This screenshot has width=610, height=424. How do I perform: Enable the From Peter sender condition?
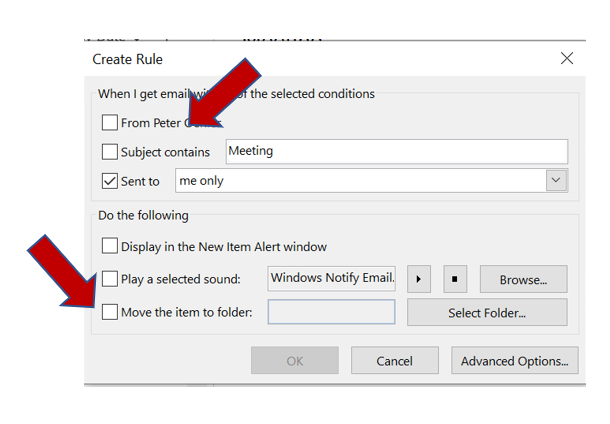click(109, 123)
